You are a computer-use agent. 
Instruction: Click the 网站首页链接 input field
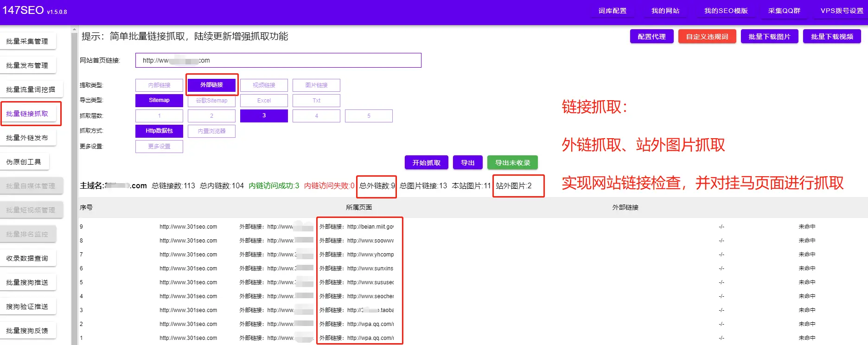[x=278, y=60]
